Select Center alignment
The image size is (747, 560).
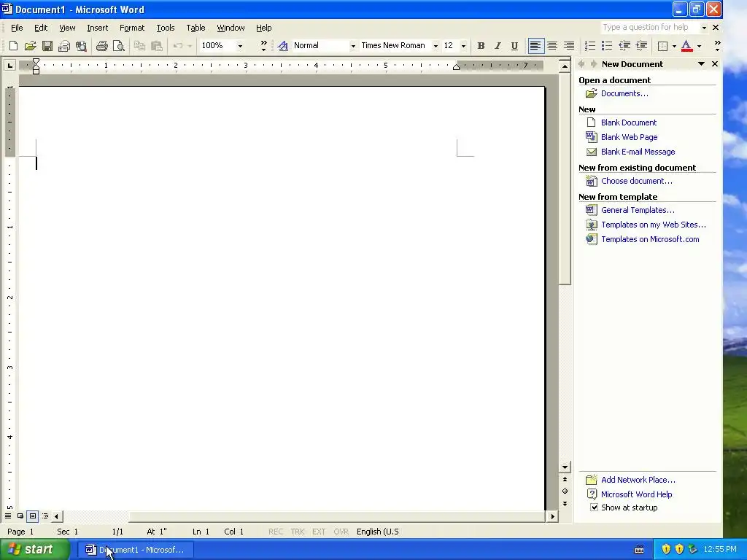coord(552,46)
